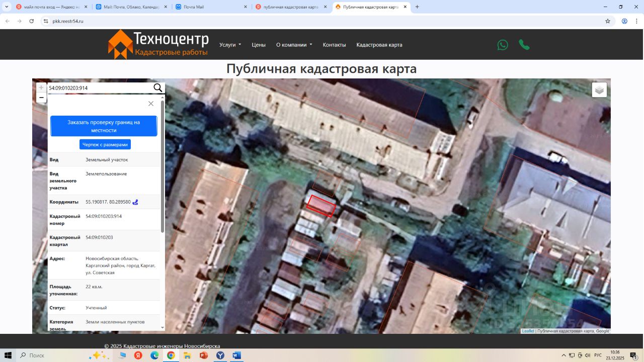Viewport: 644px width, 362px height.
Task: Open WhatsApp contact icon
Action: (503, 45)
